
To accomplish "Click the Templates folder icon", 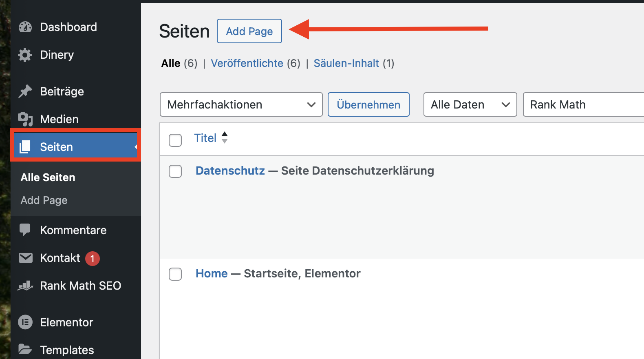I will coord(25,350).
